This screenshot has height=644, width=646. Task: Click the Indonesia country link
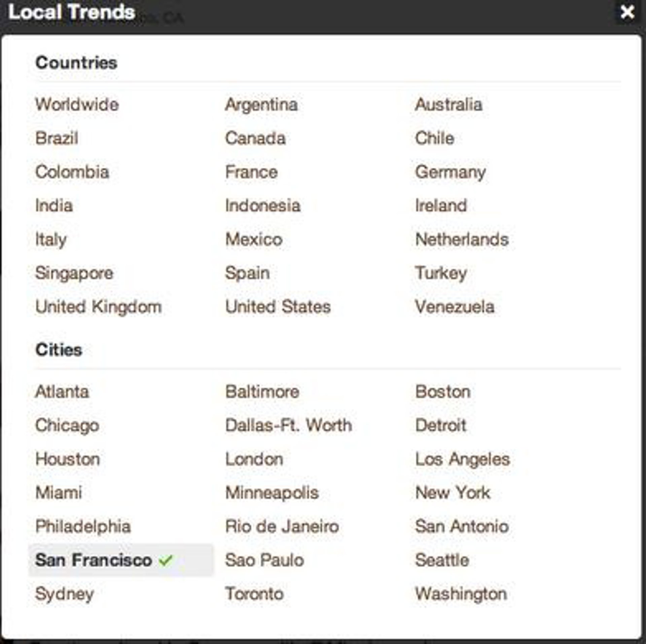(262, 205)
